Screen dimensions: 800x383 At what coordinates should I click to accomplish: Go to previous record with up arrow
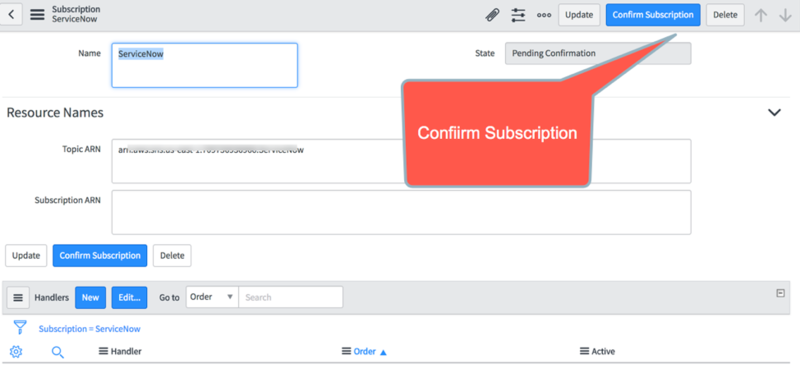click(761, 15)
